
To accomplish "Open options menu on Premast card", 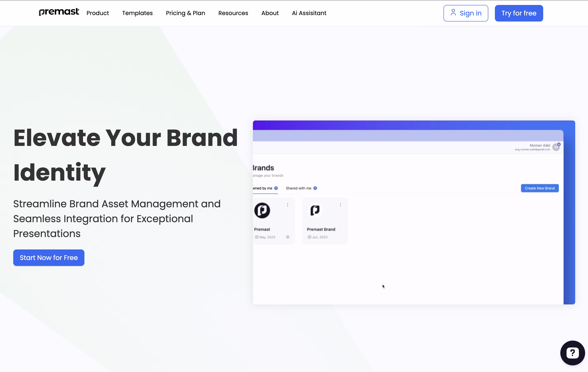I will [288, 205].
